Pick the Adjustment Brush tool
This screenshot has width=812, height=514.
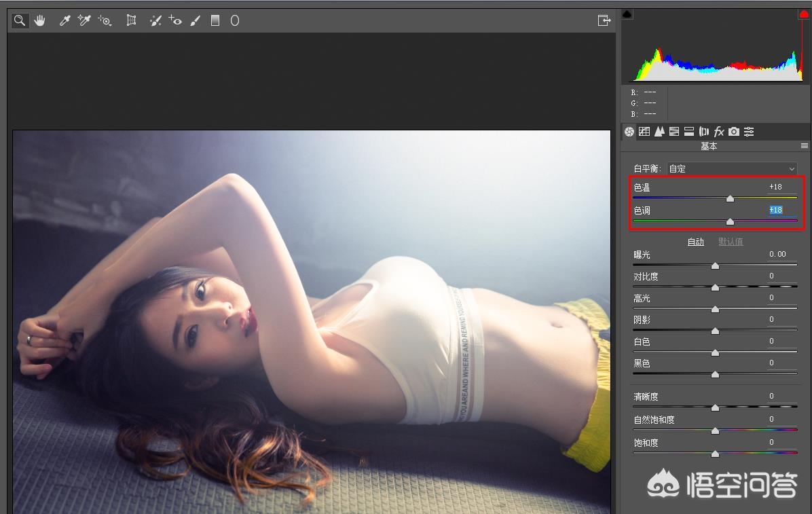tap(196, 21)
